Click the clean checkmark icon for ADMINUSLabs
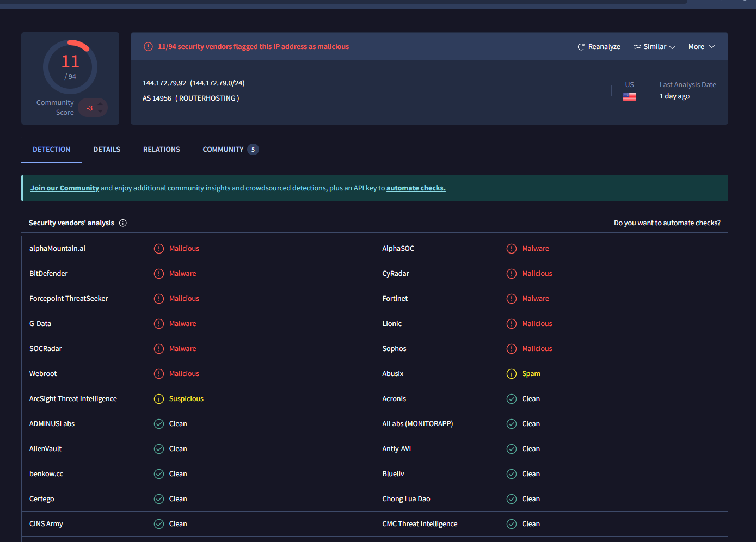This screenshot has height=542, width=756. pos(159,424)
